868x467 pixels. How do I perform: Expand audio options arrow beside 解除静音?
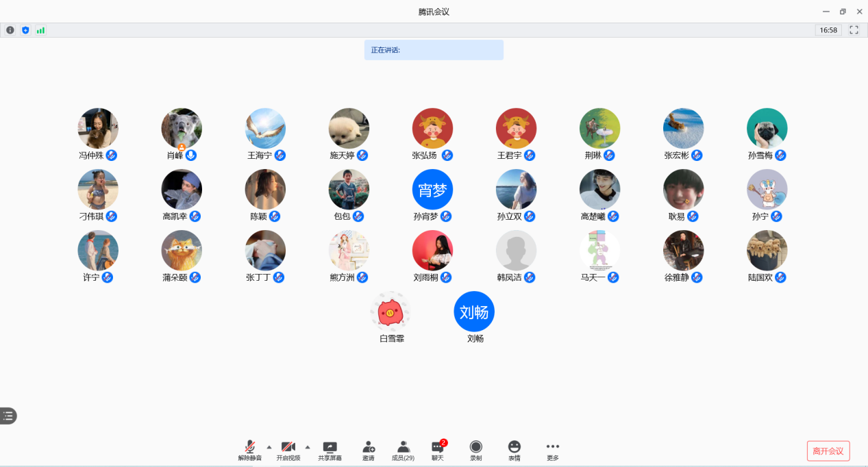(269, 446)
